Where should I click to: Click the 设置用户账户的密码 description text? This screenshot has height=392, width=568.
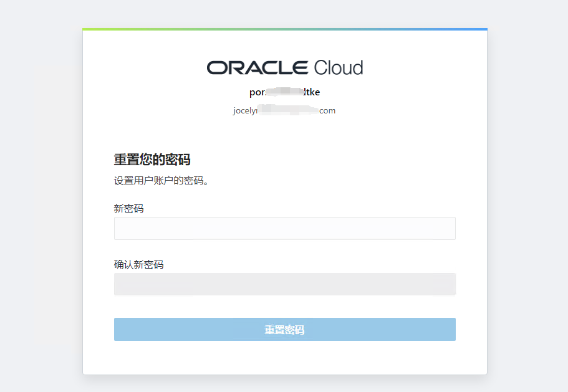coord(161,180)
